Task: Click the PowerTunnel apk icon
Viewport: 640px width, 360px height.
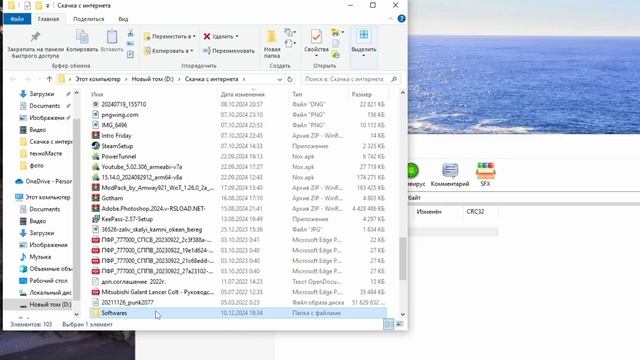Action: pyautogui.click(x=96, y=156)
